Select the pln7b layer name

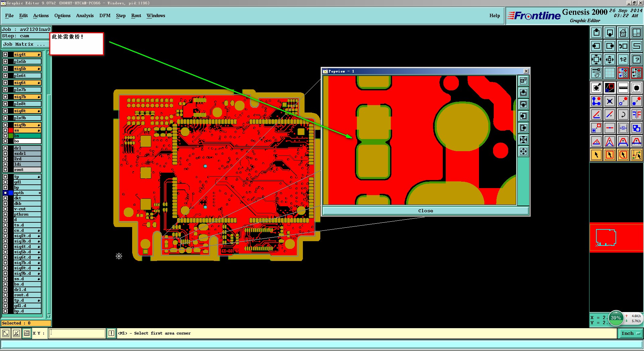point(27,90)
